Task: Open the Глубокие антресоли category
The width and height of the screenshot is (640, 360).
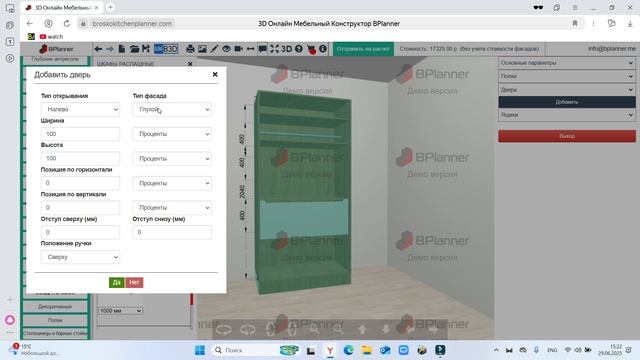Action: click(55, 60)
